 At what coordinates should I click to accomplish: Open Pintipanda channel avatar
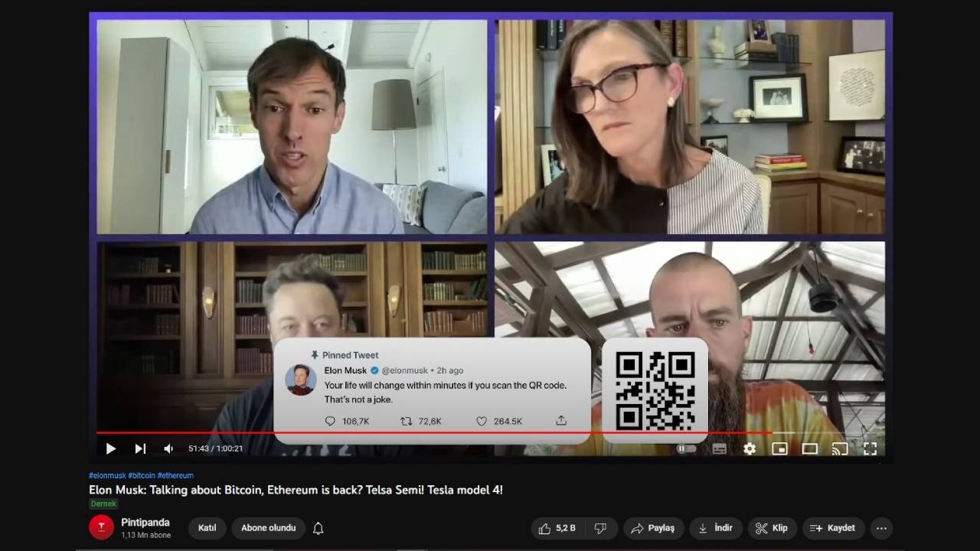pyautogui.click(x=101, y=527)
